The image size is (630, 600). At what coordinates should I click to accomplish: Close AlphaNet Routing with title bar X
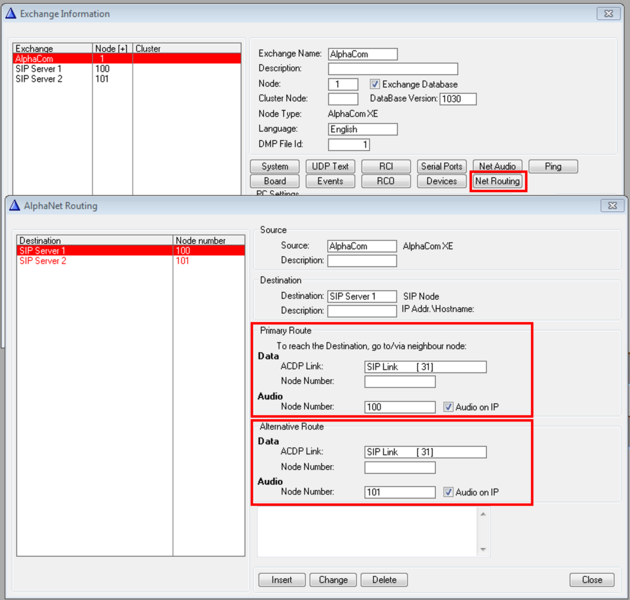click(x=612, y=205)
